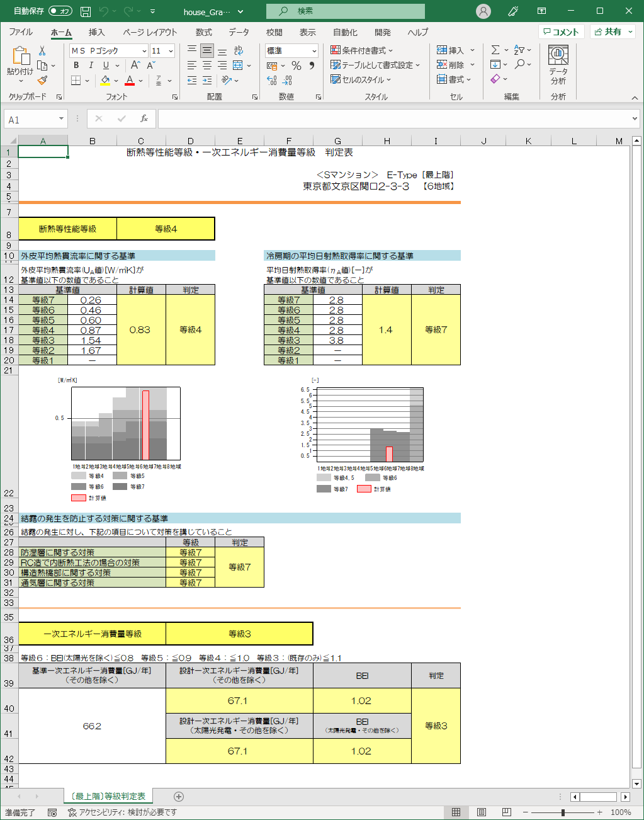Open the Name Box dropdown arrow
Screen dimensions: 644x820
[x=61, y=118]
